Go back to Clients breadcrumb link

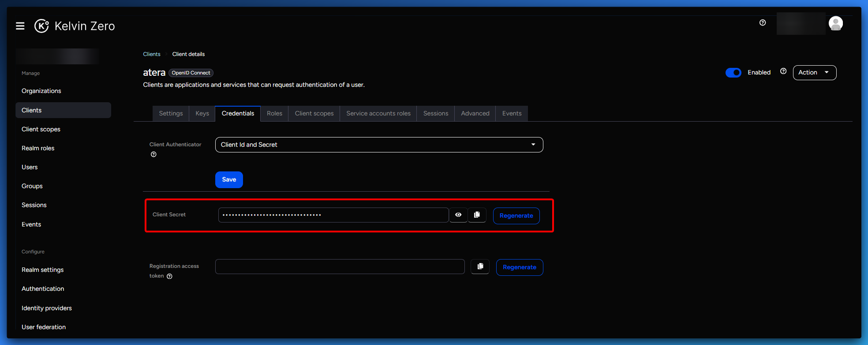pyautogui.click(x=152, y=54)
